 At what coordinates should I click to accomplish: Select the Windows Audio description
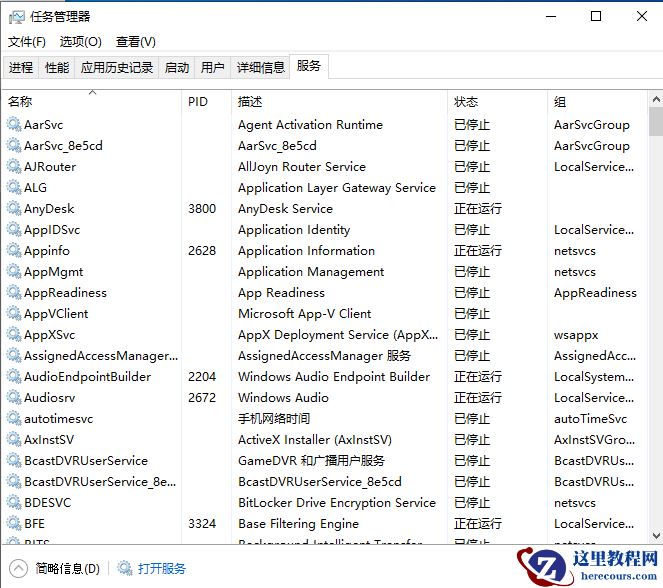[x=283, y=398]
